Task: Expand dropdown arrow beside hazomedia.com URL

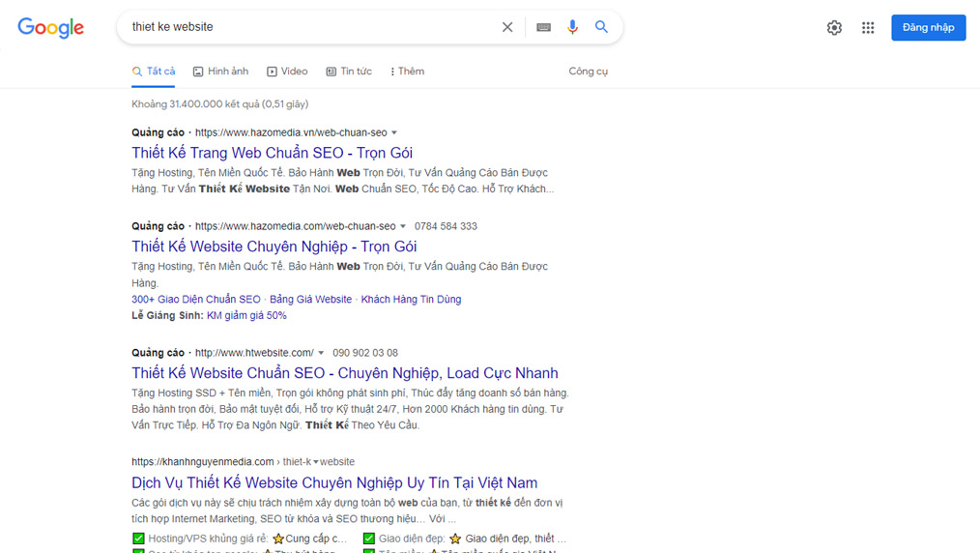Action: coord(403,226)
